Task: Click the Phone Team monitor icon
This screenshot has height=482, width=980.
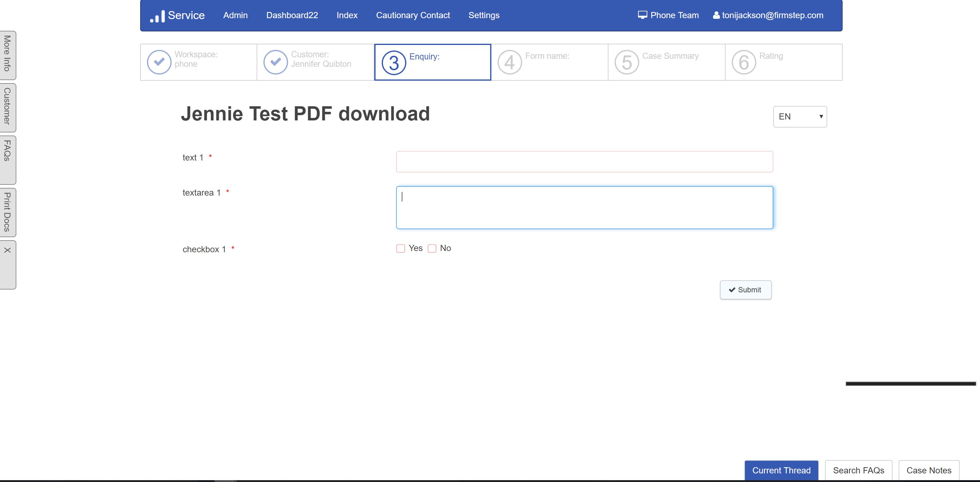Action: (x=643, y=15)
